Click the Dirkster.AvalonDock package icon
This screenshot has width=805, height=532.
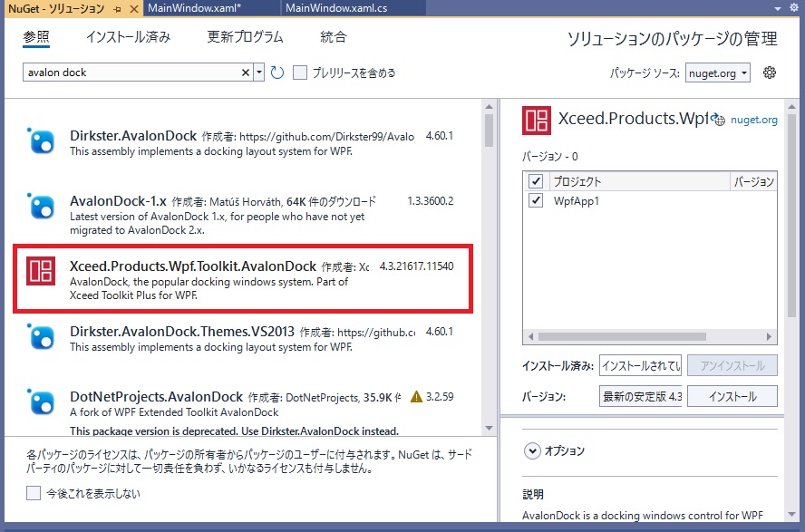[41, 141]
